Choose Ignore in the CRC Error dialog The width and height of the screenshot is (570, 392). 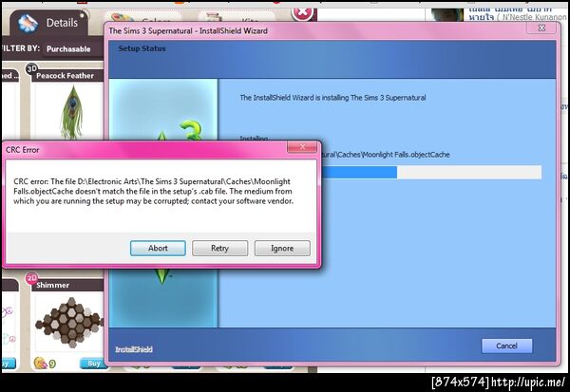(282, 248)
